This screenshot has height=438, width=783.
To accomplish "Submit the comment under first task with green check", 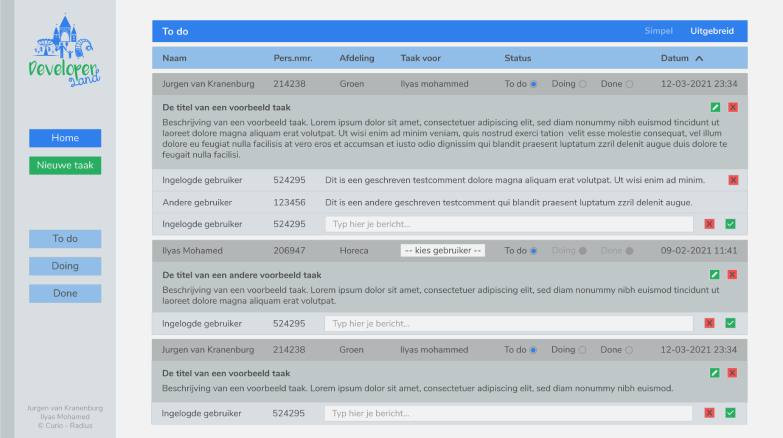I will (x=730, y=224).
